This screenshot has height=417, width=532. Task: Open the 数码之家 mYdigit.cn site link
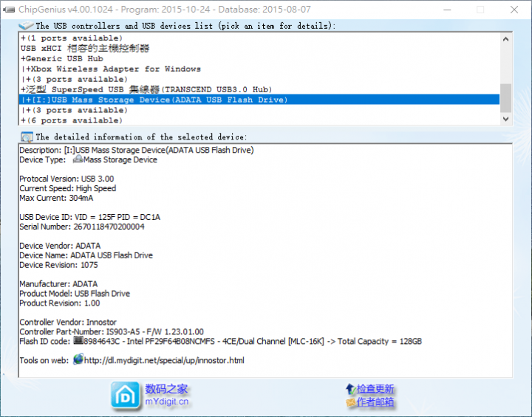click(x=166, y=395)
